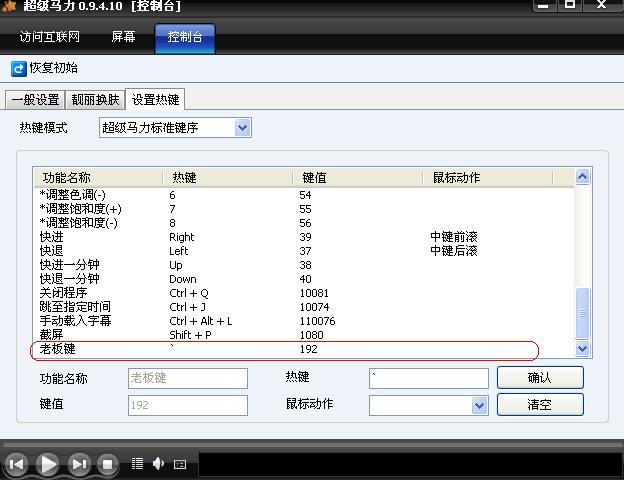Stop playback with the stop button

click(107, 464)
